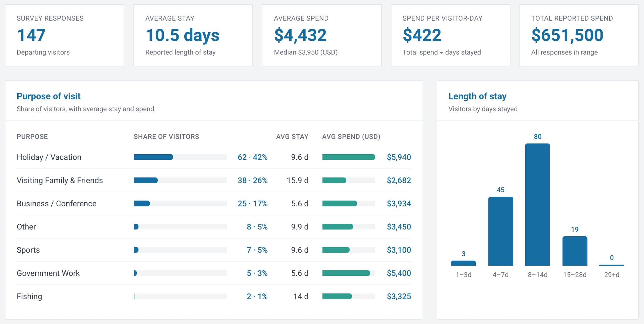
Task: Click the AVG STAY column header
Action: (292, 137)
